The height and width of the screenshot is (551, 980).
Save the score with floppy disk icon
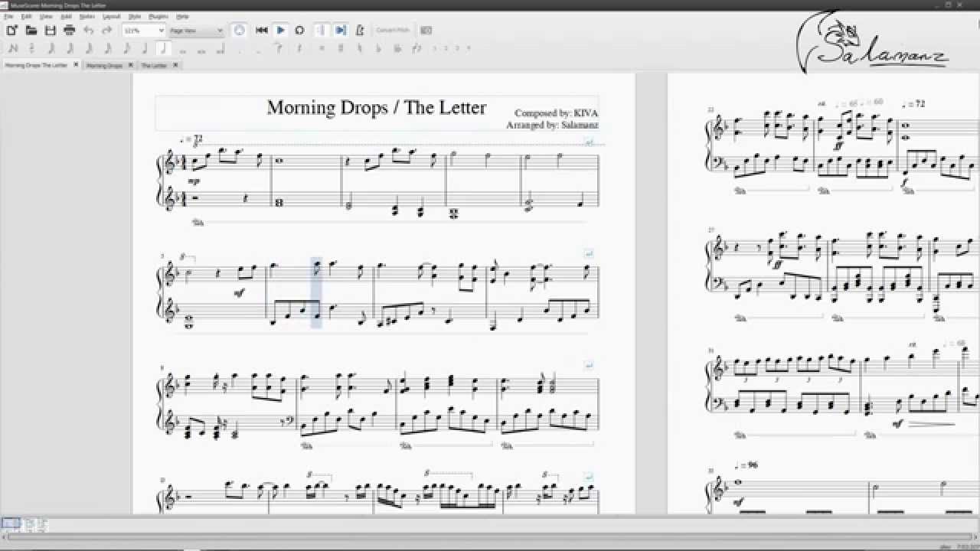pos(50,31)
